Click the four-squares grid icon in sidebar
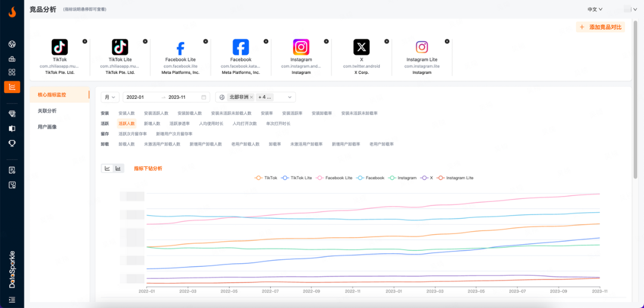This screenshot has width=644, height=308. pyautogui.click(x=12, y=72)
